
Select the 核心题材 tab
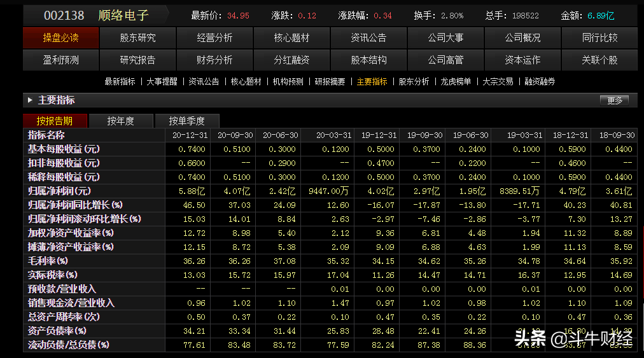(x=291, y=38)
